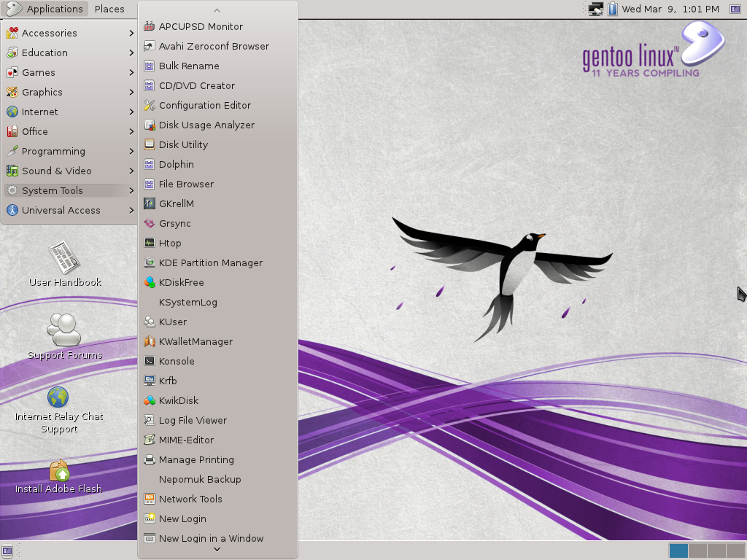Screen dimensions: 747x560
Task: Switch to the second workspace
Action: (699, 551)
